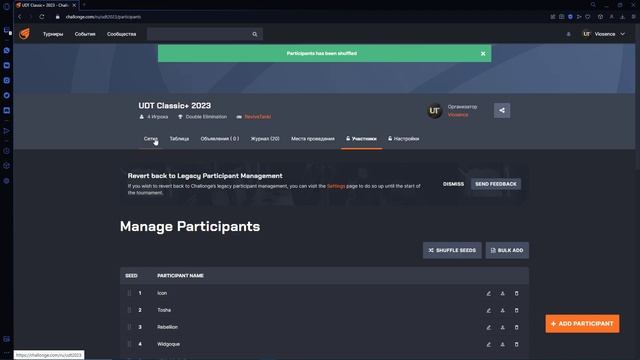
Task: Click the browser address bar URL
Action: tap(103, 17)
